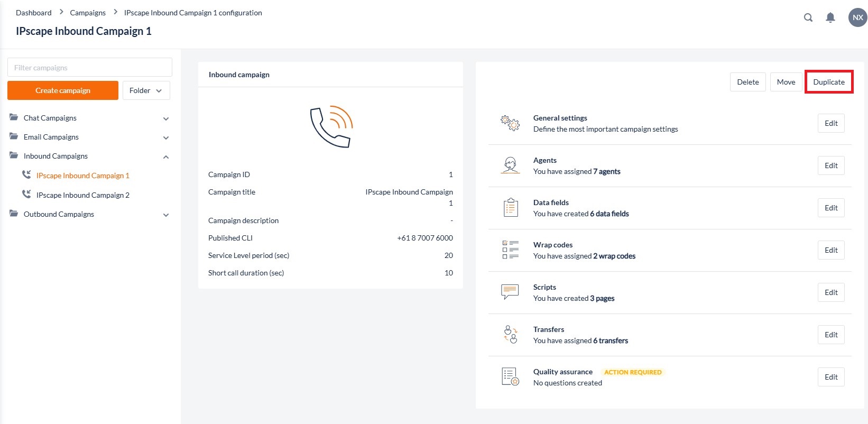Click the Quality assurance icon
The image size is (868, 424).
coord(510,377)
